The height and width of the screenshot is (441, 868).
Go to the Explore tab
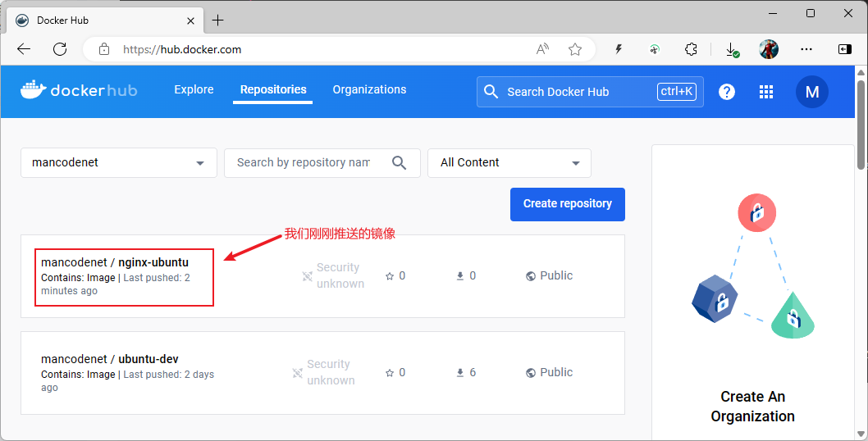click(194, 90)
